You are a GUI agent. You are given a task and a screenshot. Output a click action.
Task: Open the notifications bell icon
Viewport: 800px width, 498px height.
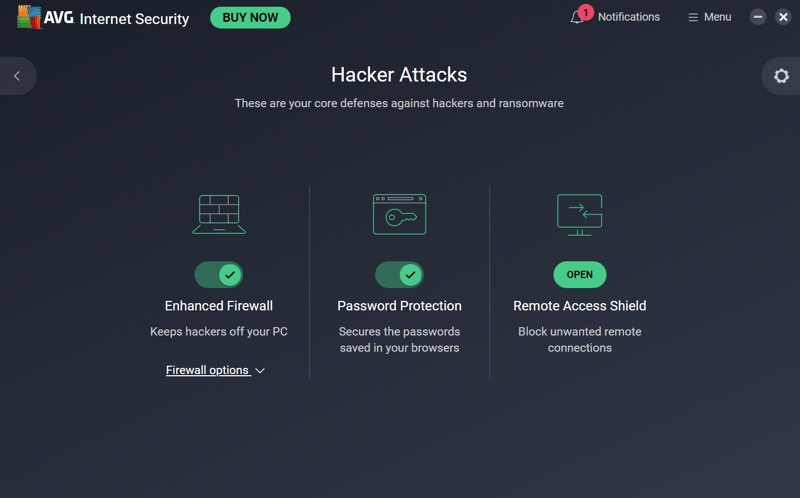click(577, 18)
